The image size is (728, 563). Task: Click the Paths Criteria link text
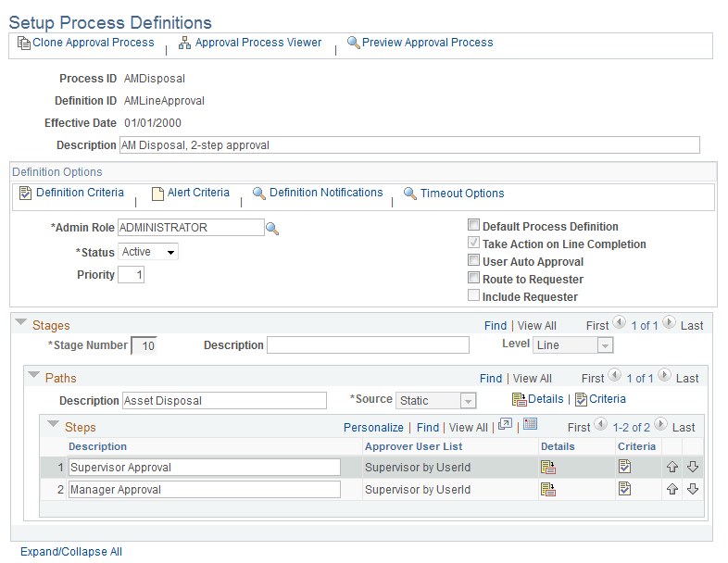(x=608, y=399)
